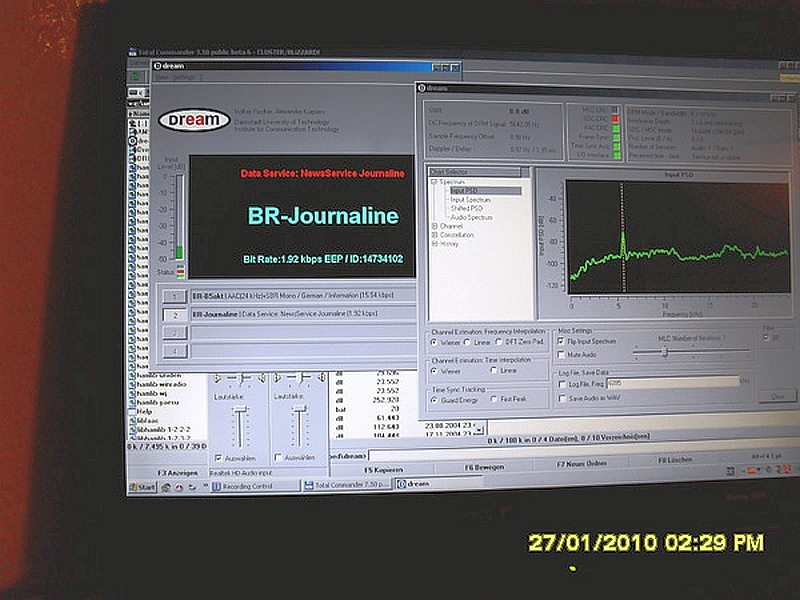This screenshot has width=800, height=600.
Task: Switch to dream taskbar item
Action: click(438, 483)
